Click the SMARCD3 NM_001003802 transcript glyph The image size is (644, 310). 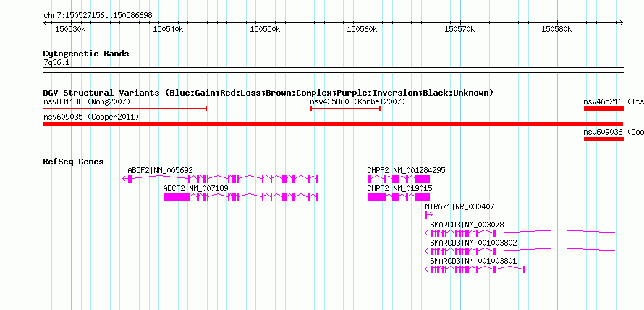click(524, 251)
